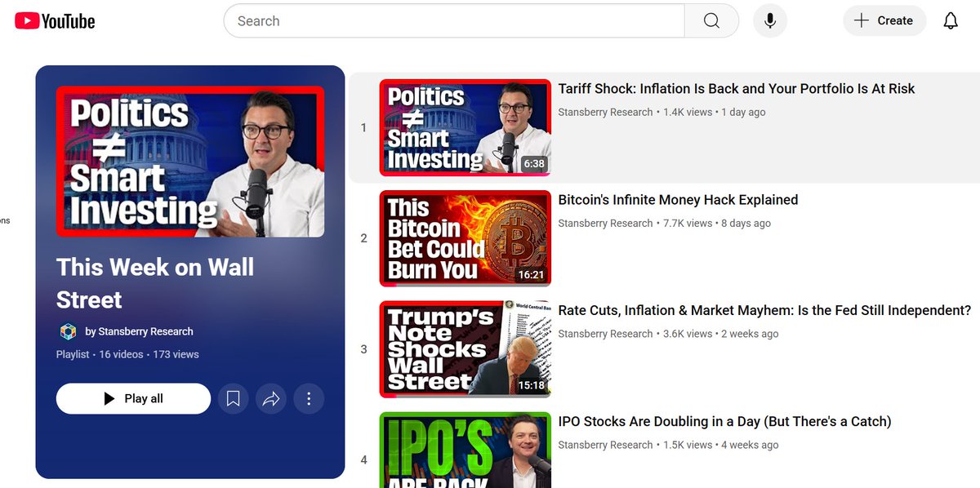This screenshot has height=488, width=980.
Task: Click '1.4K views • 1 day ago' text
Action: tap(715, 113)
